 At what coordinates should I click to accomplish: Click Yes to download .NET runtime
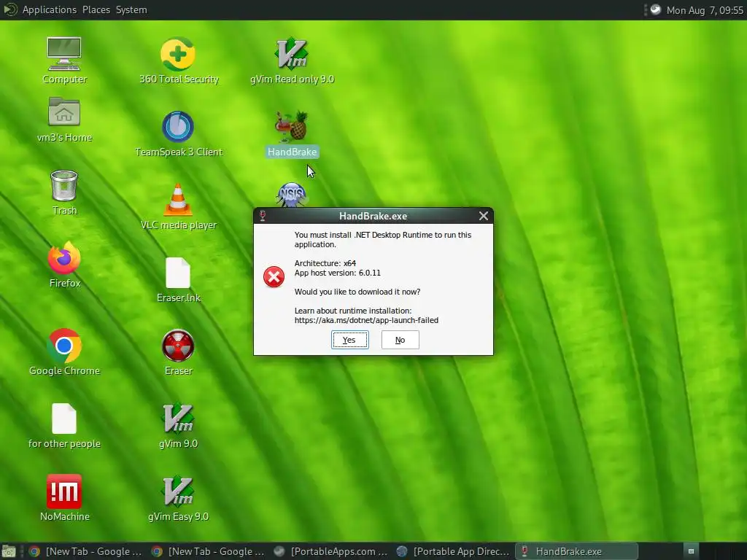click(349, 340)
